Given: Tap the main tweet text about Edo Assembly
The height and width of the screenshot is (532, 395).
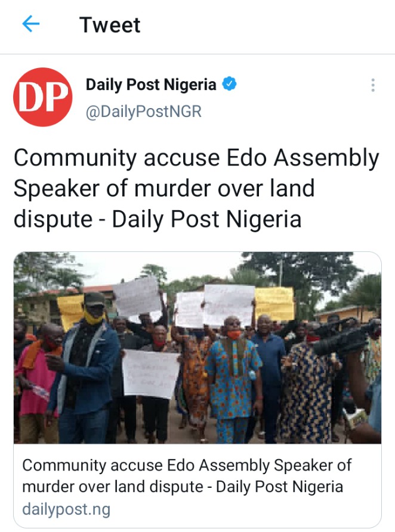Looking at the screenshot, I should coord(196,188).
